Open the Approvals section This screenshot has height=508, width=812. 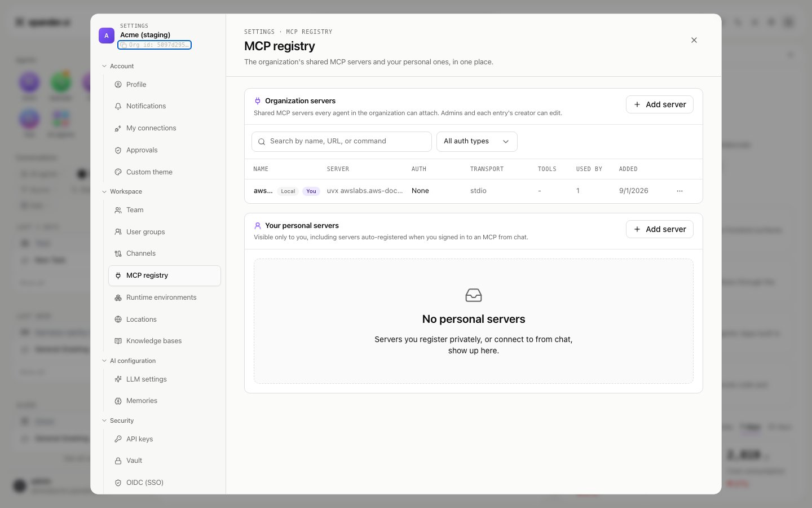click(164, 150)
